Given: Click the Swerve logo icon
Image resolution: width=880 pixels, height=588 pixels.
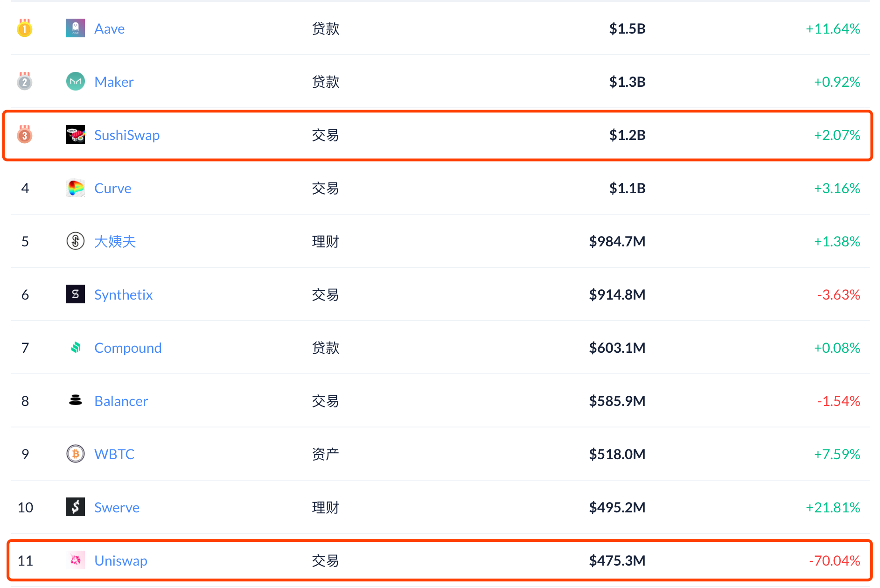Looking at the screenshot, I should tap(75, 507).
